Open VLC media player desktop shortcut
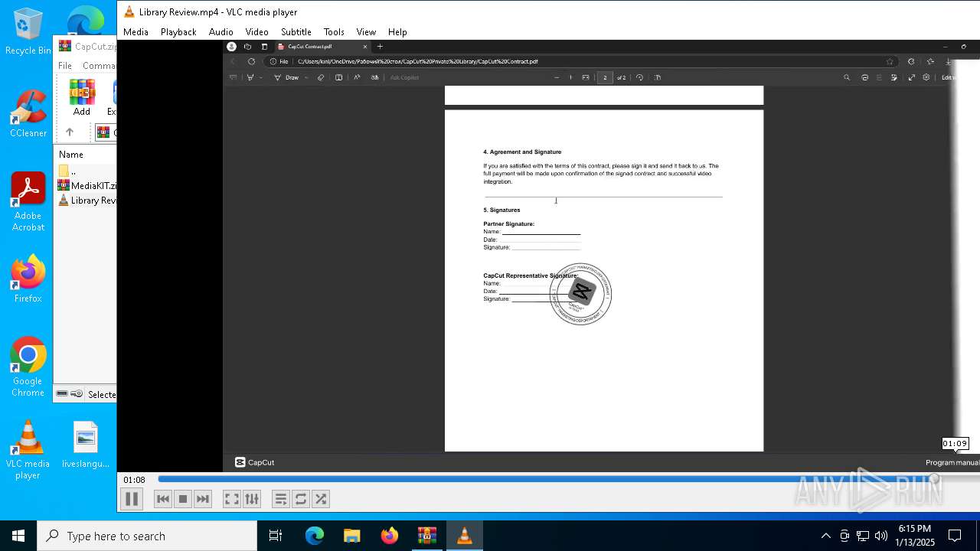Screen dimensions: 980x551 pyautogui.click(x=28, y=450)
